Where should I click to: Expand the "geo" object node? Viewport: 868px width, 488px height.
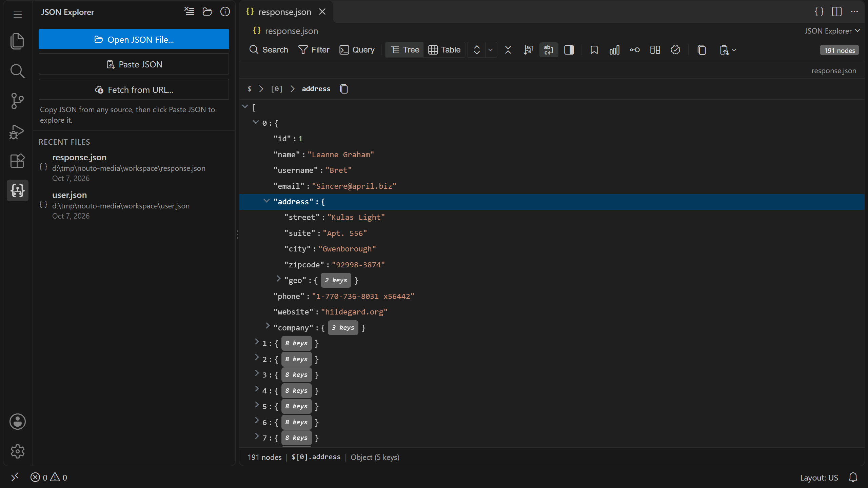[278, 279]
